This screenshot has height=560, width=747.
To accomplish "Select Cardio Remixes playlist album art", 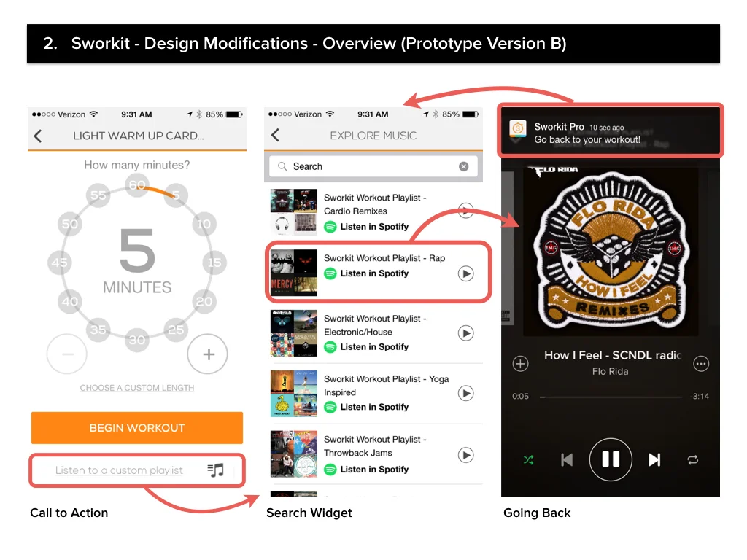I will coord(293,212).
